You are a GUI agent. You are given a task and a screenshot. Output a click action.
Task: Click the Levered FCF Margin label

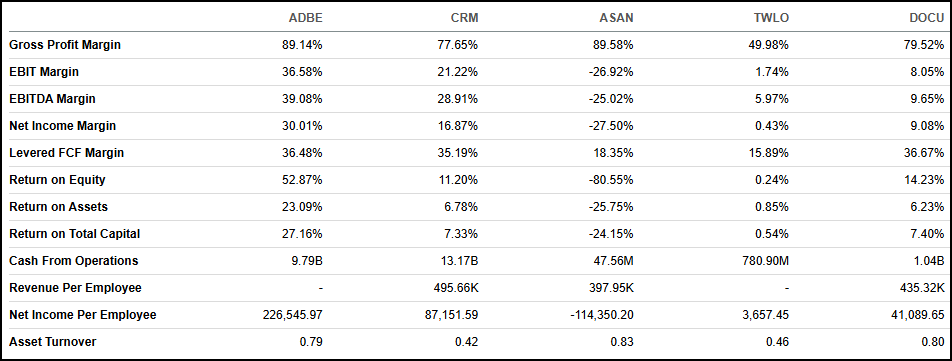point(67,153)
